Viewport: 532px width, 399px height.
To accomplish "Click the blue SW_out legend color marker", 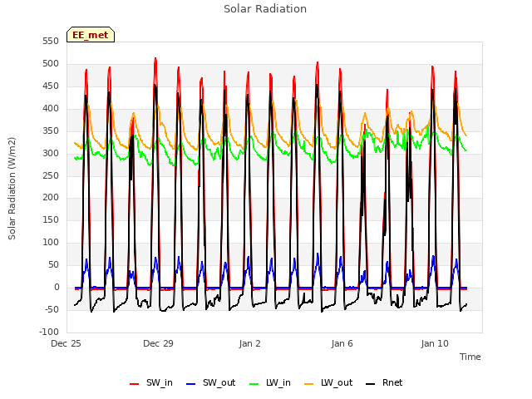I will (191, 384).
